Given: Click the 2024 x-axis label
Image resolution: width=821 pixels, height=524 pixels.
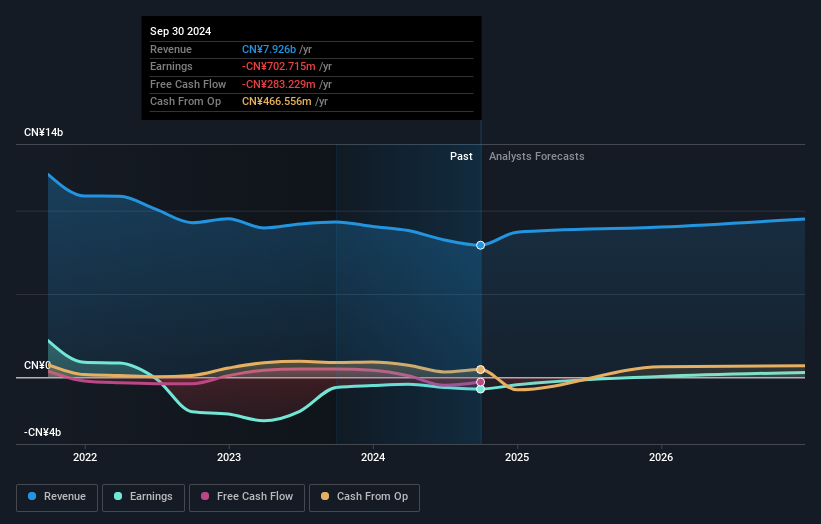Looking at the screenshot, I should pyautogui.click(x=373, y=457).
